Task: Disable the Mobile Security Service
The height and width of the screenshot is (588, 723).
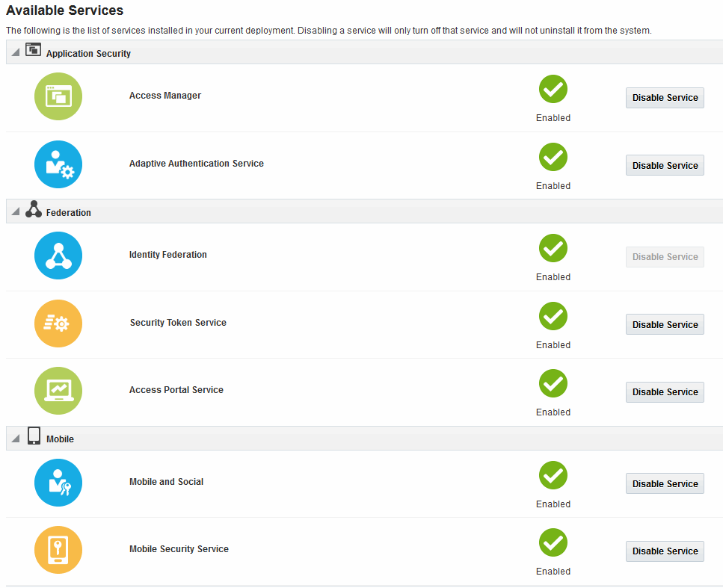Action: (665, 551)
